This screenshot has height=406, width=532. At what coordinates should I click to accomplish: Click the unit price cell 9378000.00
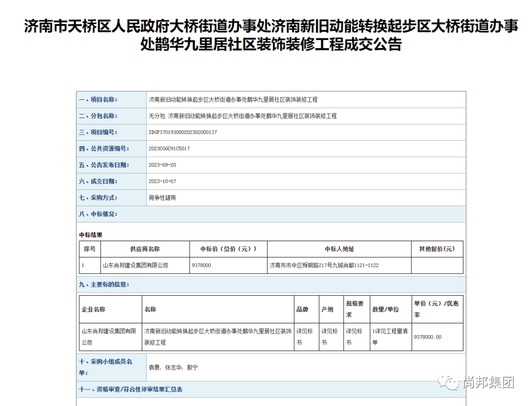pos(437,337)
